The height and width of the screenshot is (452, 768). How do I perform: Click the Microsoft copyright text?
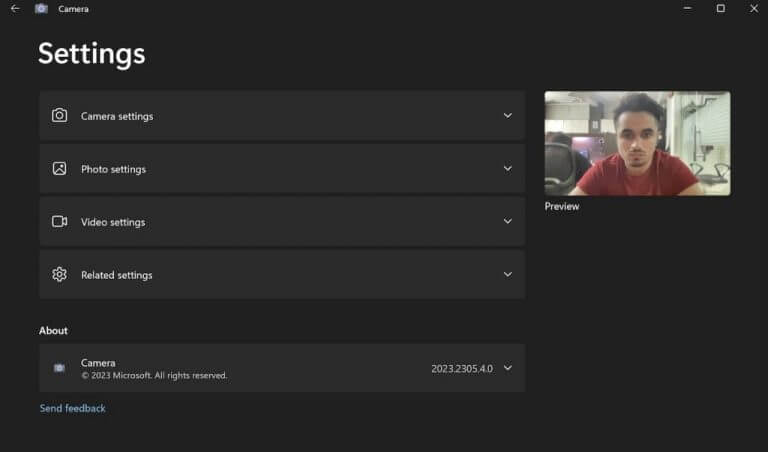point(154,376)
